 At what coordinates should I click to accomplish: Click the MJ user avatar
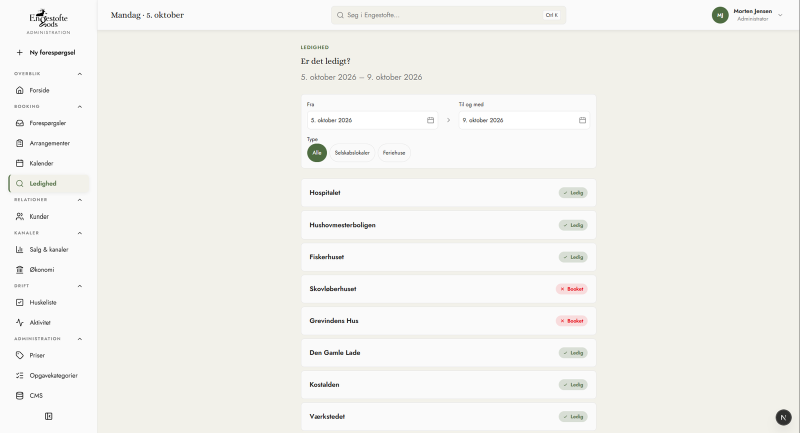[720, 15]
